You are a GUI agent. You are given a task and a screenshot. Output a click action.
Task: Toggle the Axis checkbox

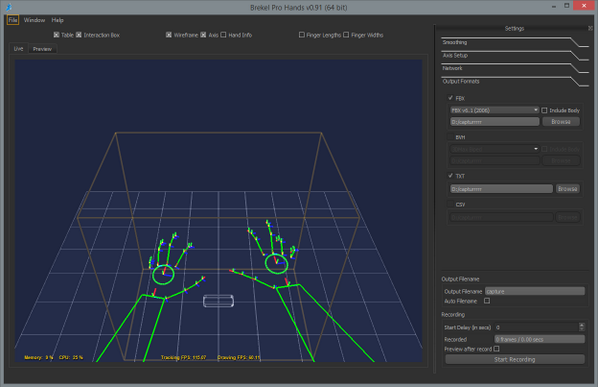(x=203, y=35)
